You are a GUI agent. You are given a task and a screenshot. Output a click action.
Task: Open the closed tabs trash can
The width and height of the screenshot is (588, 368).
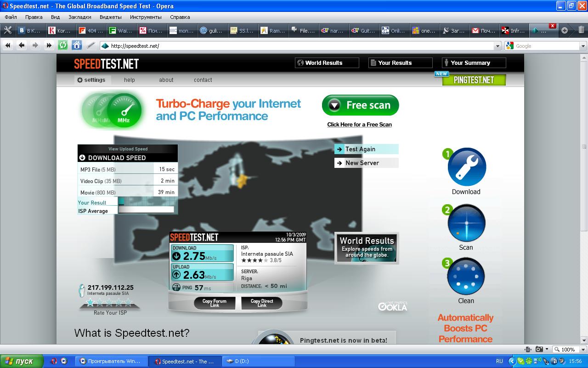click(581, 30)
